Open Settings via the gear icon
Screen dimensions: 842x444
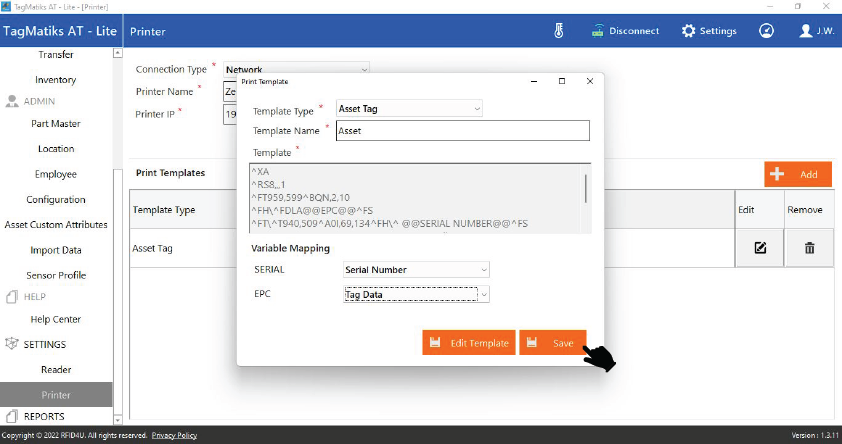[689, 31]
